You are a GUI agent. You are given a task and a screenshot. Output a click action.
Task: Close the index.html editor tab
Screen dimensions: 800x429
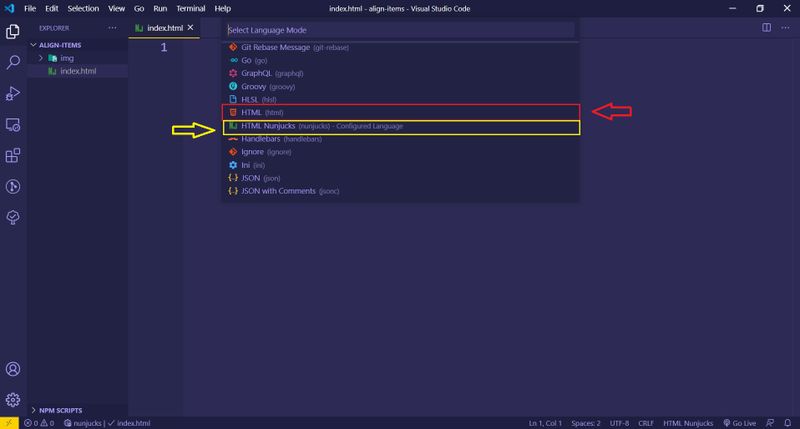click(x=188, y=28)
